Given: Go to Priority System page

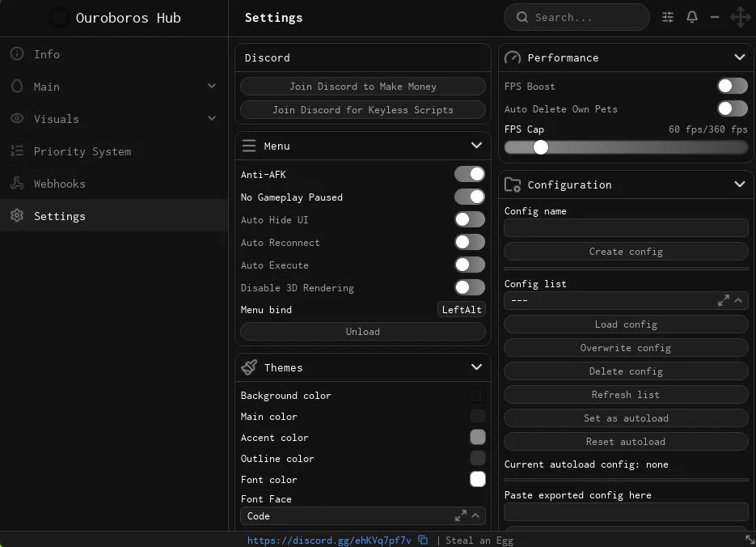Looking at the screenshot, I should click(x=114, y=151).
